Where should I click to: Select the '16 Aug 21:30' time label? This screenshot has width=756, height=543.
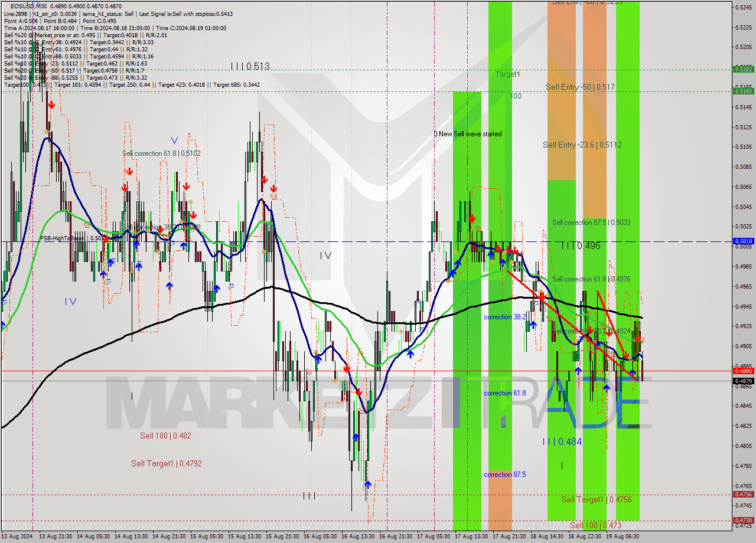point(396,537)
